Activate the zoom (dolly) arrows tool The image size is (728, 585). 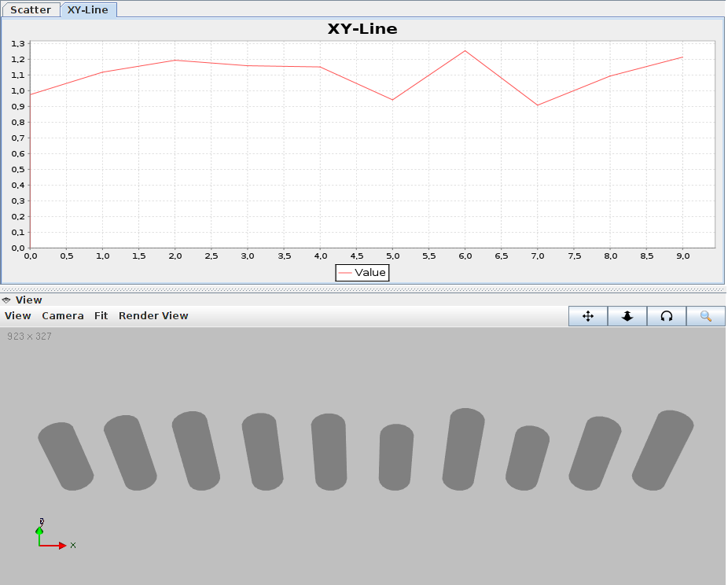pos(627,316)
